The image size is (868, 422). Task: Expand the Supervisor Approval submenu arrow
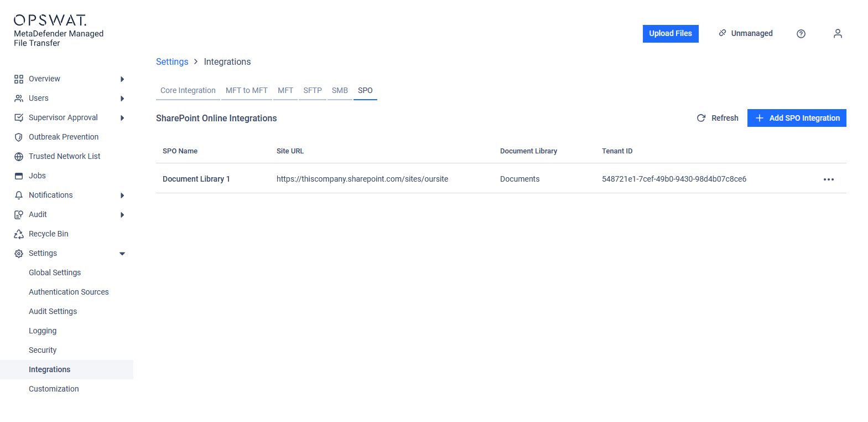[122, 118]
